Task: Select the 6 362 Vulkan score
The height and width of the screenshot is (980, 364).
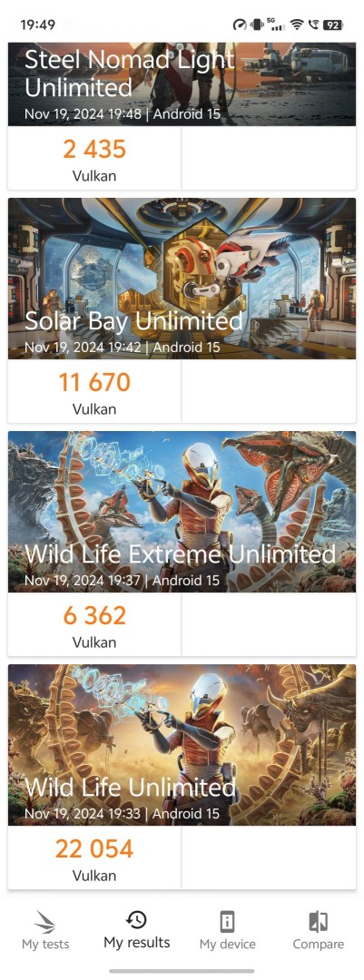Action: click(x=94, y=615)
